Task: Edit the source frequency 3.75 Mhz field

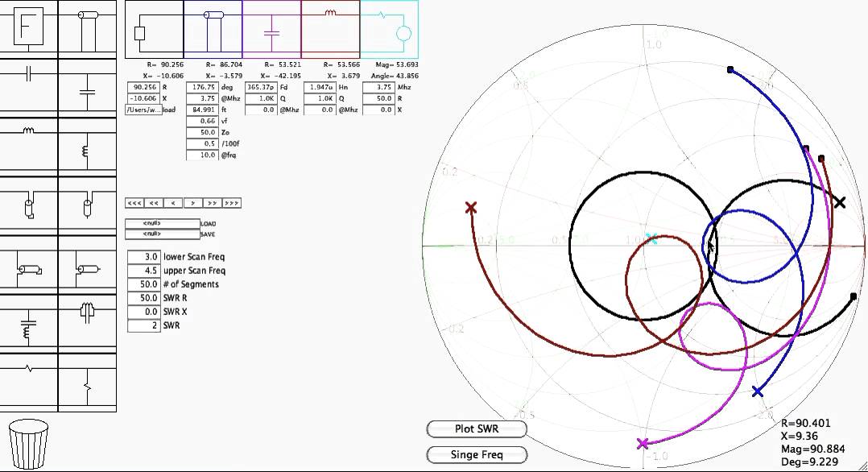Action: point(379,87)
